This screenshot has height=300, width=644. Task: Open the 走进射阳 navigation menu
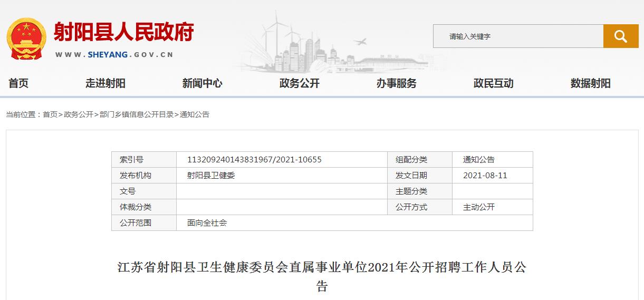pos(105,83)
